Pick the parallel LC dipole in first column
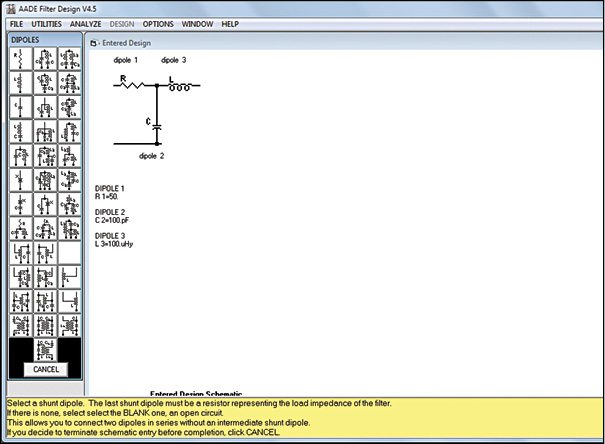 coord(20,155)
